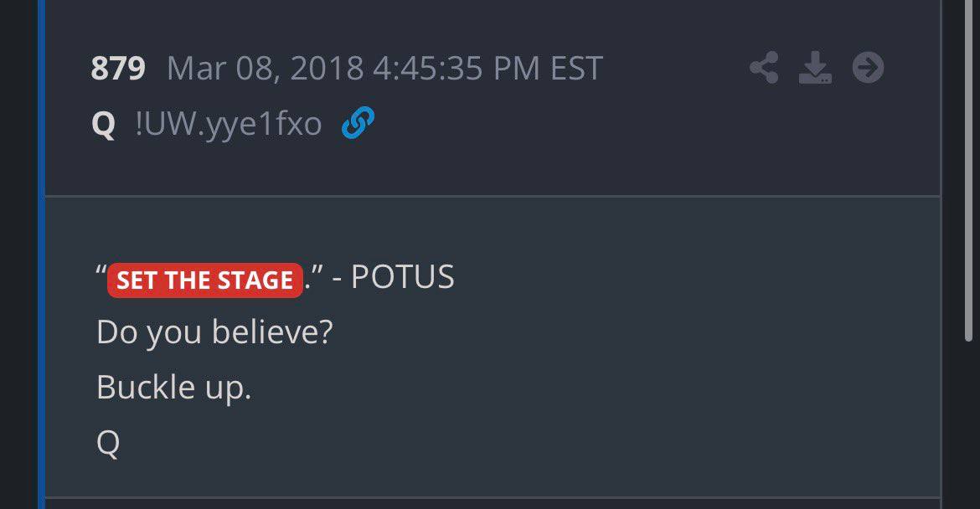Click the 4:45:35 PM time in header

[x=456, y=68]
